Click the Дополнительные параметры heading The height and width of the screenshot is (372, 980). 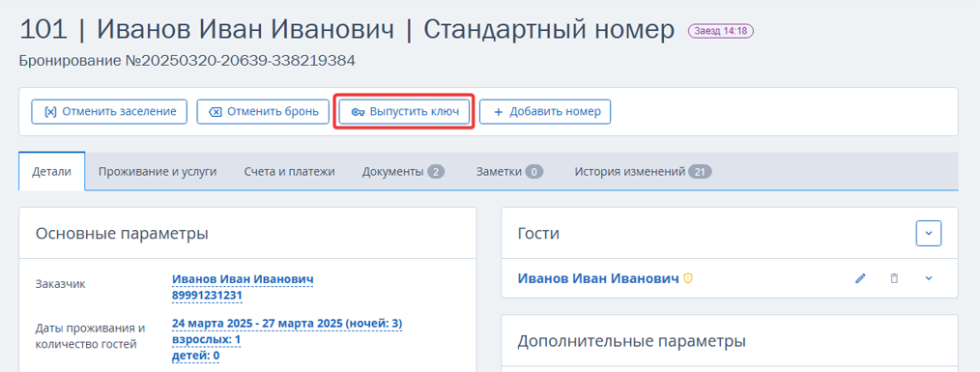pyautogui.click(x=632, y=341)
